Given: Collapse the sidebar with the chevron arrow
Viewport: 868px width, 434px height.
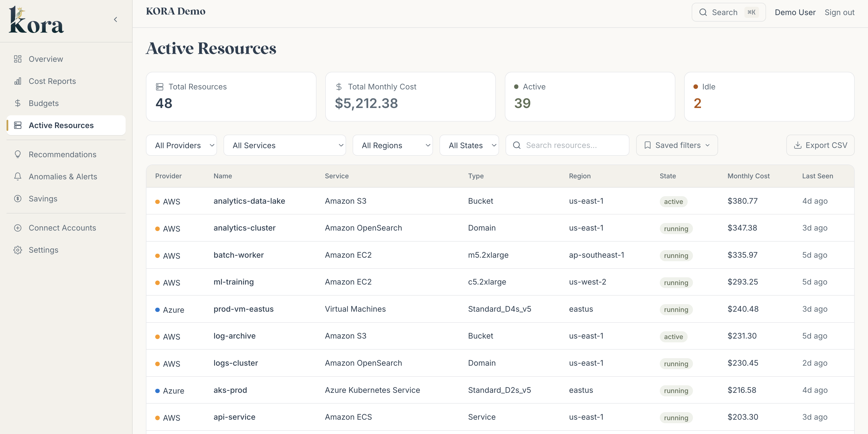Looking at the screenshot, I should click(116, 20).
